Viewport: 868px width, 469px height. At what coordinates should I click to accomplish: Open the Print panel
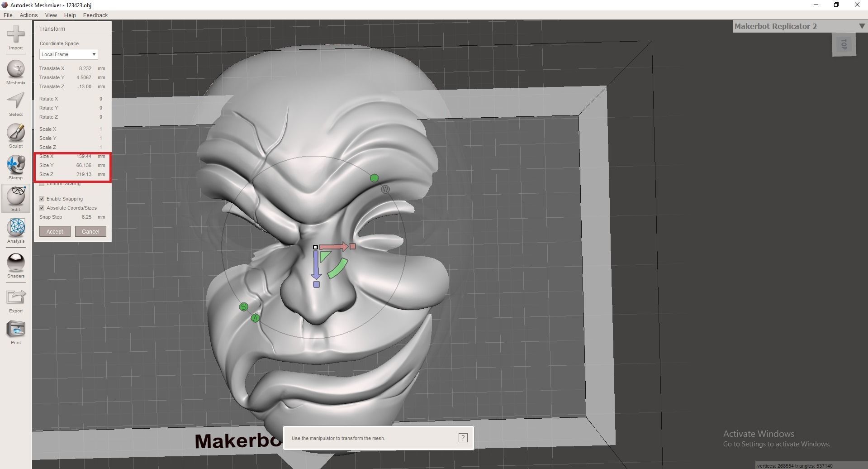(16, 331)
